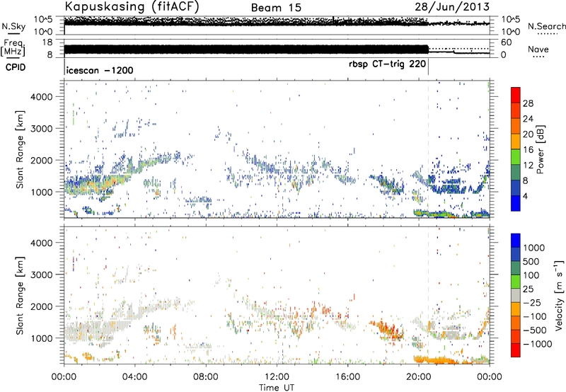The height and width of the screenshot is (392, 566).
Task: Click the "08:00" time tick label
Action: 206,377
